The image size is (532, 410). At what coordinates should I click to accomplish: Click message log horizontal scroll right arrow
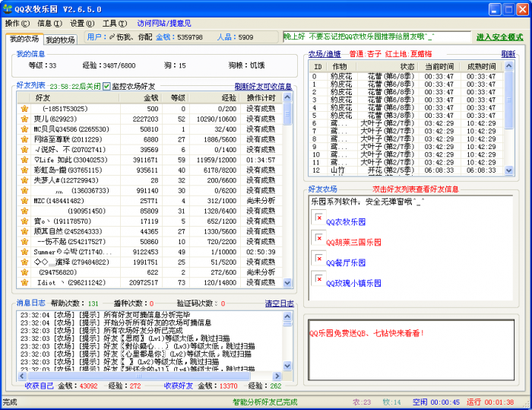click(277, 376)
